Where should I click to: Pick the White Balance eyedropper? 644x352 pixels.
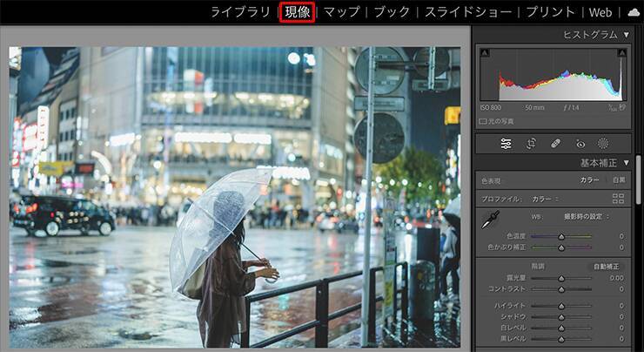pos(491,221)
